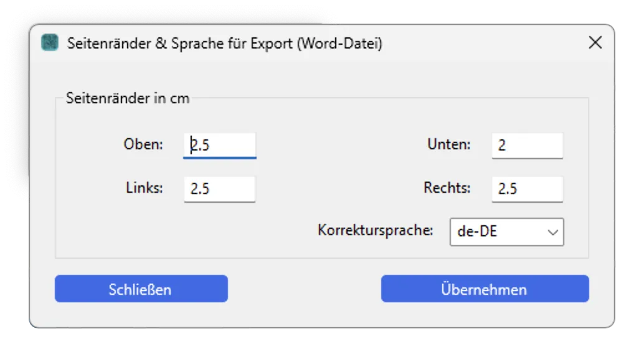Screen dimensions: 644x362
Task: Click the Seitenränder in cm group heading
Action: 128,98
